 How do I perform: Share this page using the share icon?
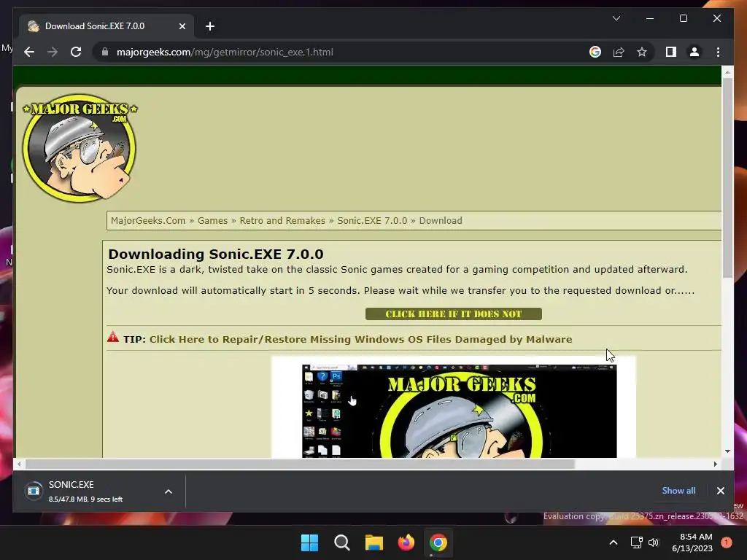pos(619,52)
